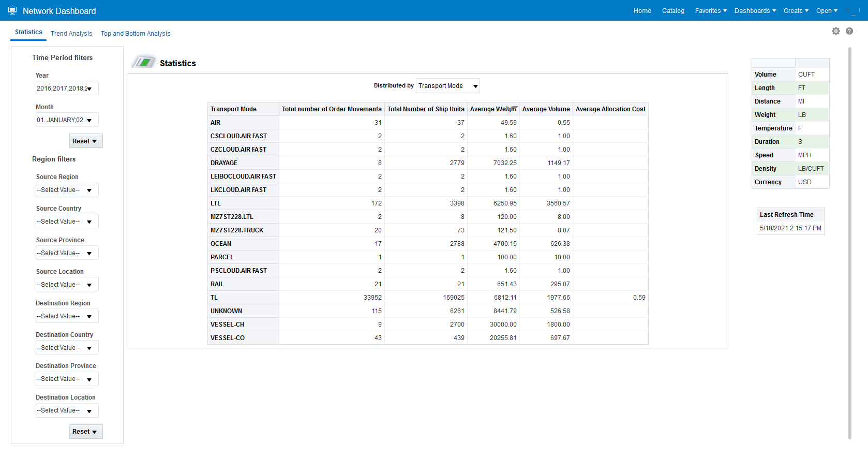868x457 pixels.
Task: Open the help question mark icon
Action: (x=849, y=31)
